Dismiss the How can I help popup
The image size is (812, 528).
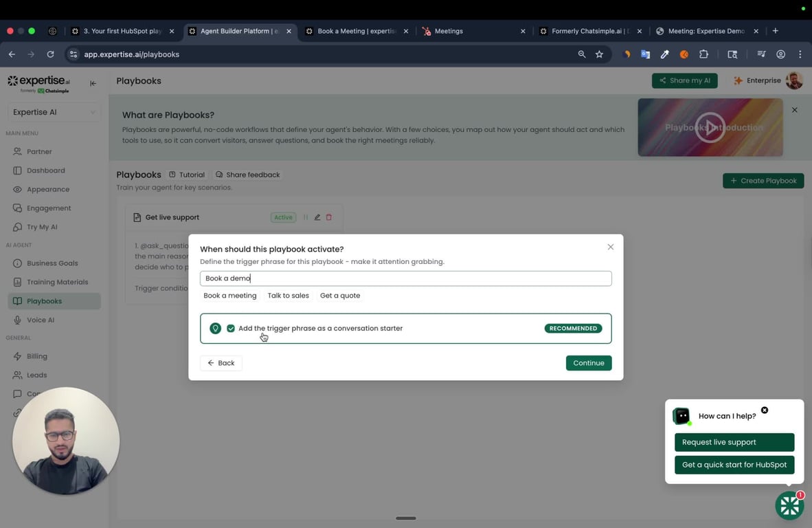point(765,410)
